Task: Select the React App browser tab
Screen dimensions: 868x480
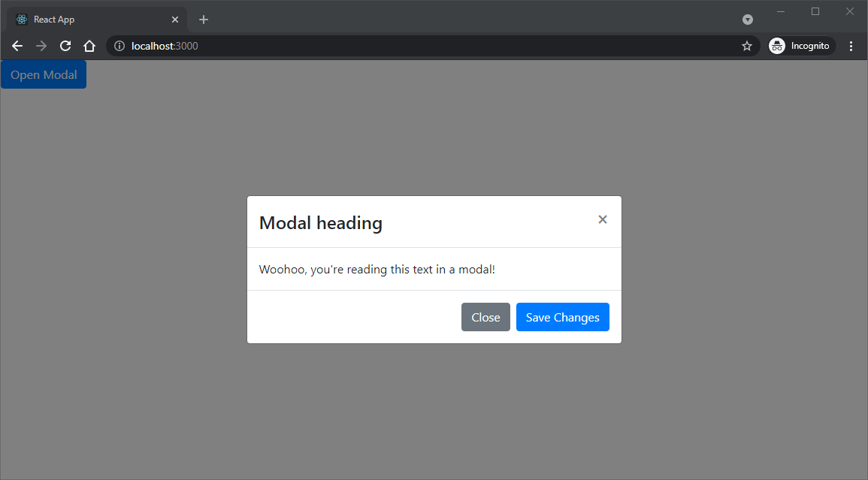Action: pyautogui.click(x=97, y=20)
